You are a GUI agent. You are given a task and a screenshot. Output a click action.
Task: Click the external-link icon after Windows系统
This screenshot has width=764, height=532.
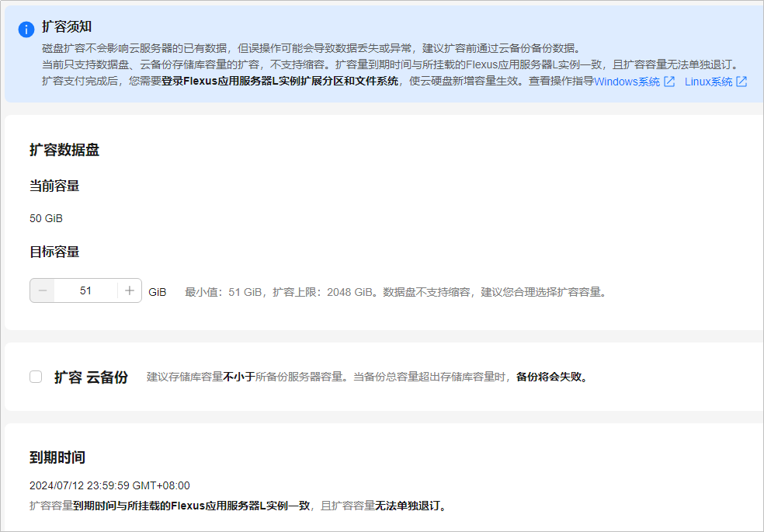(x=669, y=82)
